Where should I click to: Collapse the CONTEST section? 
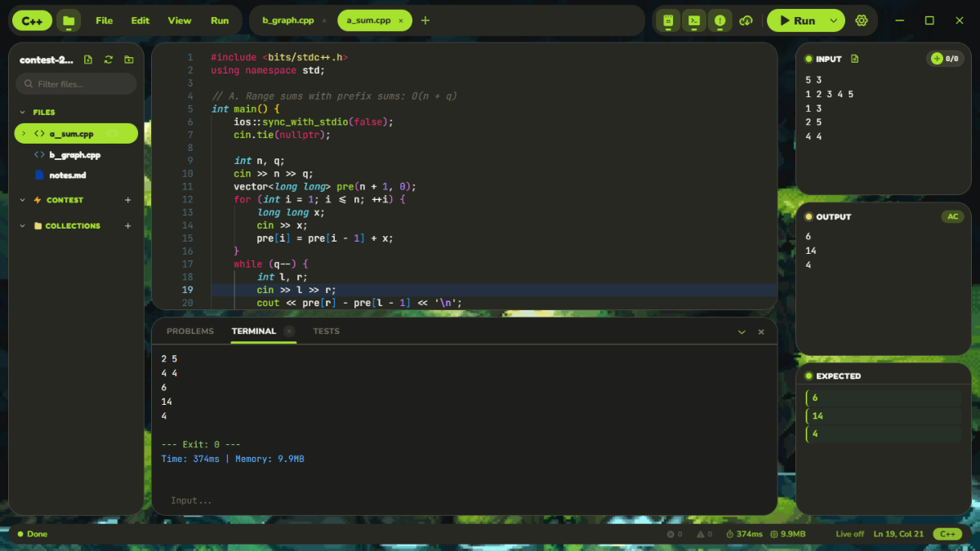(22, 200)
